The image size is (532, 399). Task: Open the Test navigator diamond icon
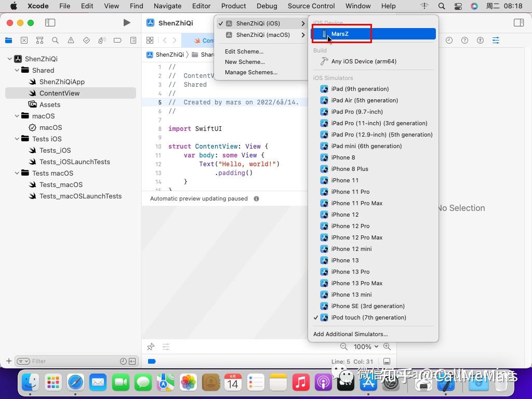(x=87, y=41)
